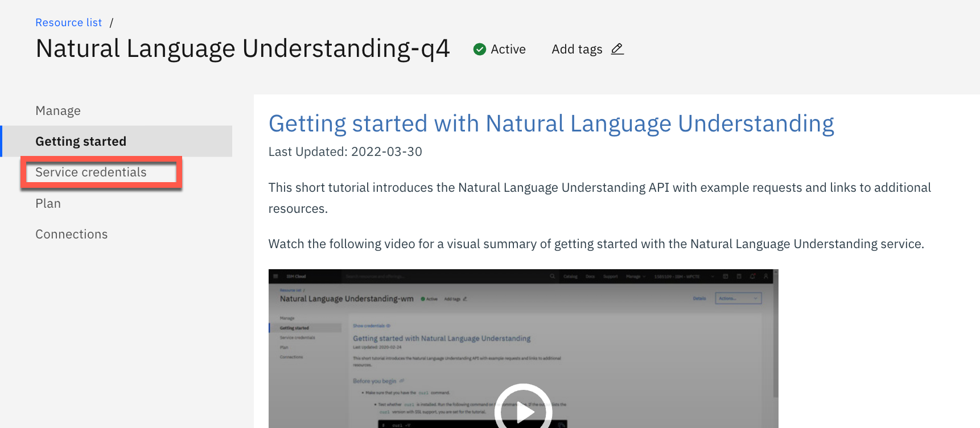Click the Add tags label
The width and height of the screenshot is (980, 428).
577,50
